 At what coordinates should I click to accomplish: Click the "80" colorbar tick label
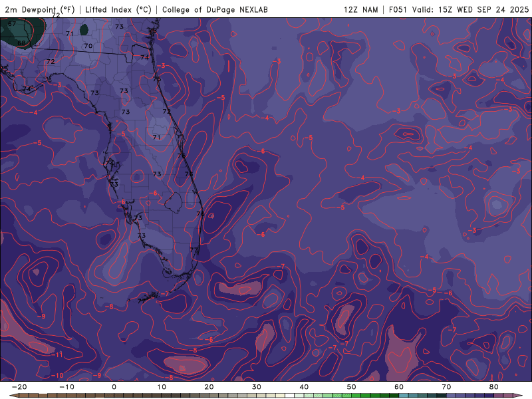[x=494, y=387]
